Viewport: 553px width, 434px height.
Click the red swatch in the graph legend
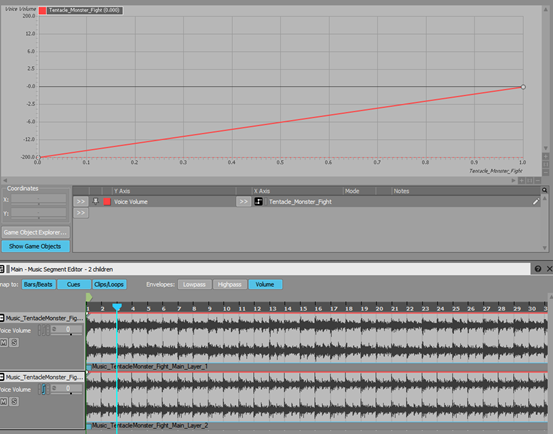pyautogui.click(x=42, y=10)
